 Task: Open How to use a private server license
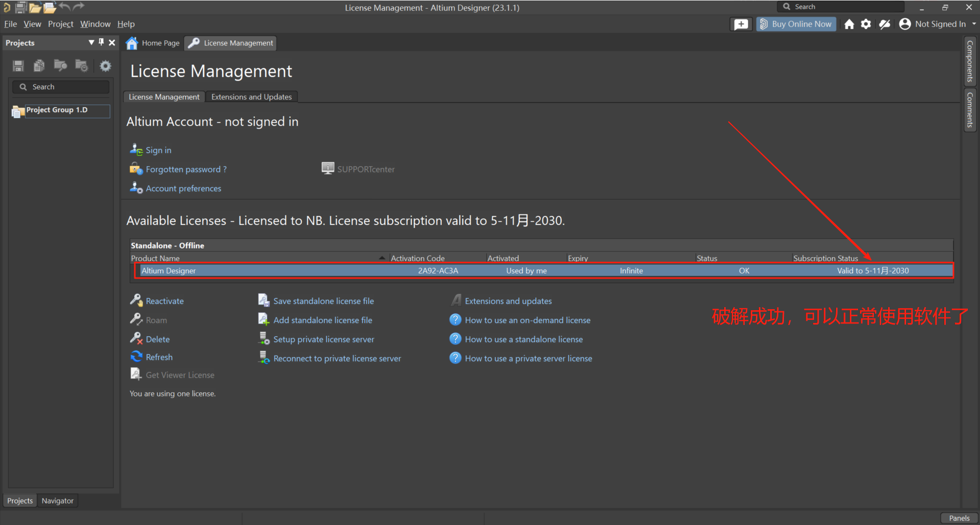point(528,358)
